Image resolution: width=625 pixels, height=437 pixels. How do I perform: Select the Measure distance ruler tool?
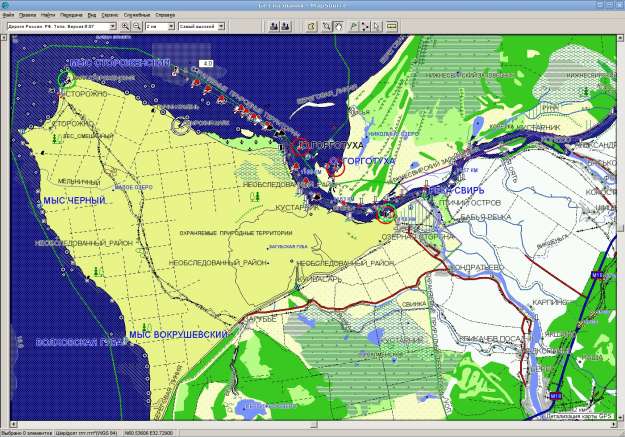(390, 26)
